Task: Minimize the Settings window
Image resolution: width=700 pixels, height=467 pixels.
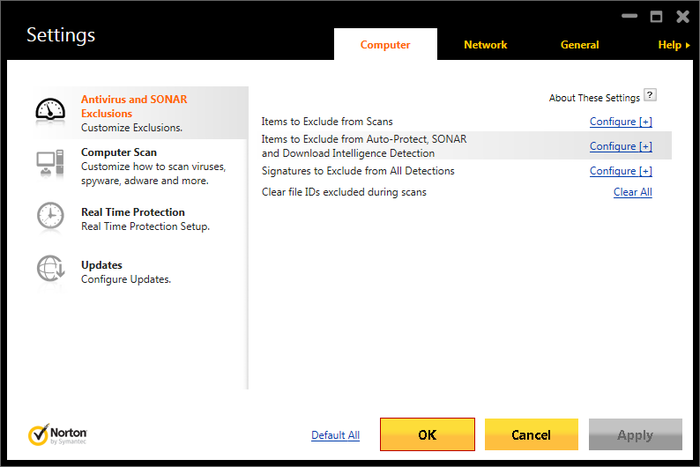Action: 631,16
